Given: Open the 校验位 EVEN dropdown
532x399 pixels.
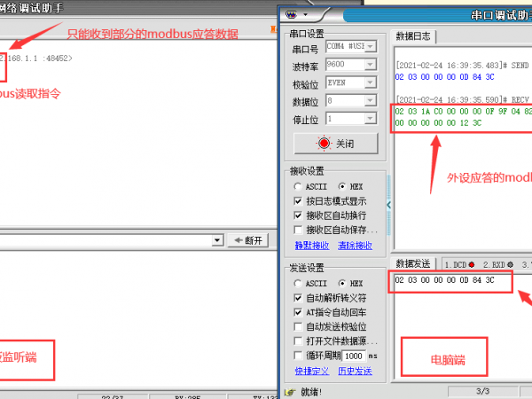Looking at the screenshot, I should (x=371, y=82).
